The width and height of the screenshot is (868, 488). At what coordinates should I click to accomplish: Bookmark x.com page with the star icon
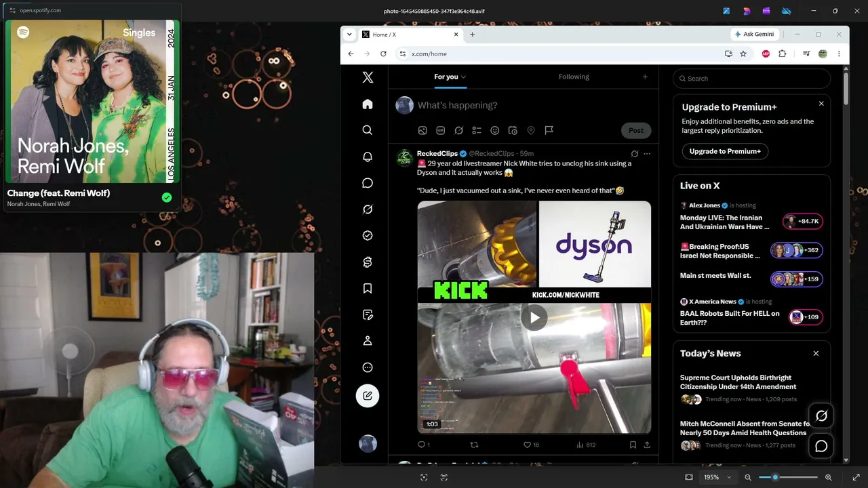click(743, 54)
